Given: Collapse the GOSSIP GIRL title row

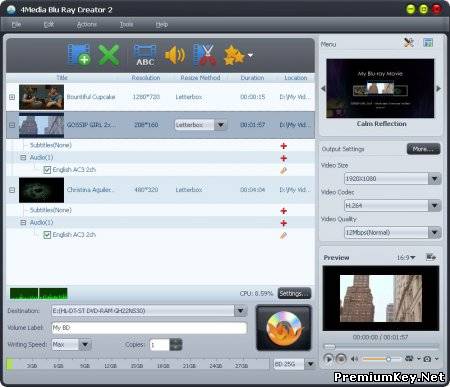Looking at the screenshot, I should [12, 125].
